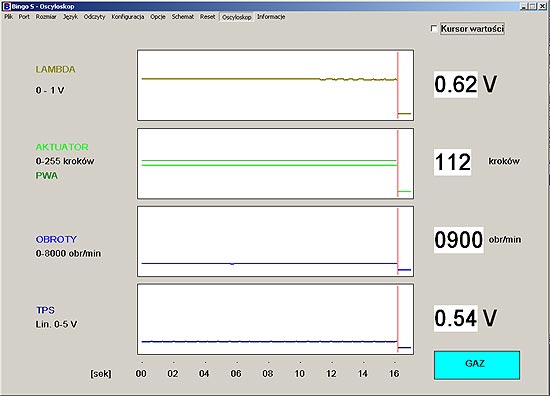The width and height of the screenshot is (550, 396).
Task: Open the Port menu
Action: (x=24, y=17)
